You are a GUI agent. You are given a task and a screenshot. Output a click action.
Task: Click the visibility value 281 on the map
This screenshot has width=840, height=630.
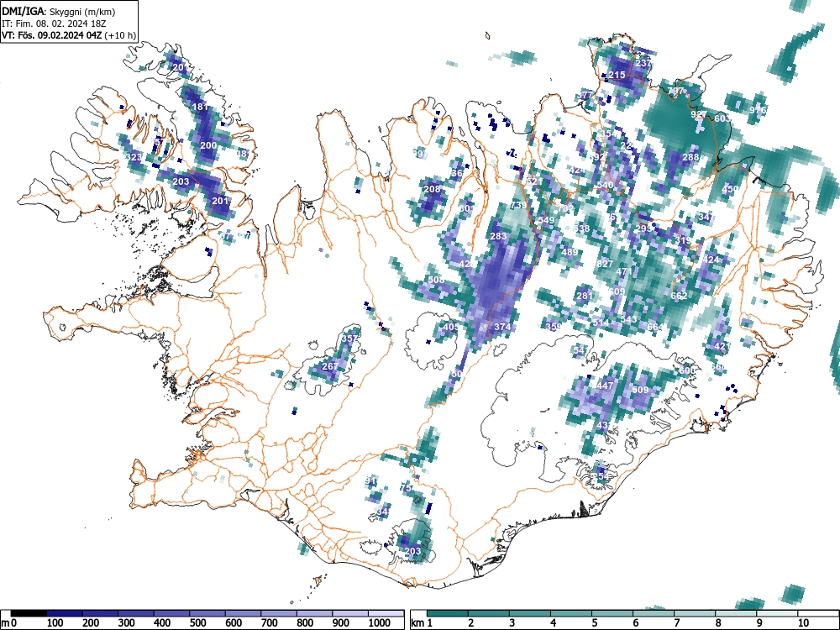pos(585,295)
